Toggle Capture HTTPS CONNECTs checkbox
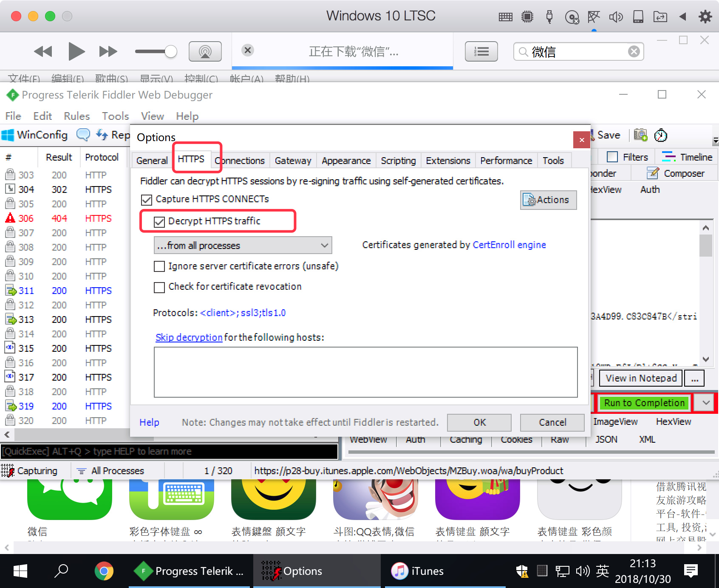Screen dimensions: 719x588 (147, 200)
